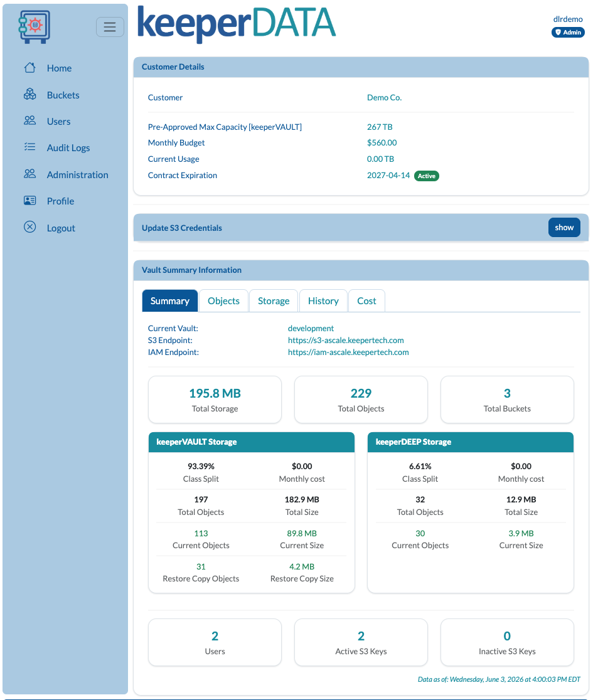This screenshot has width=598, height=700.
Task: Click the 32 total objects value
Action: pos(420,499)
